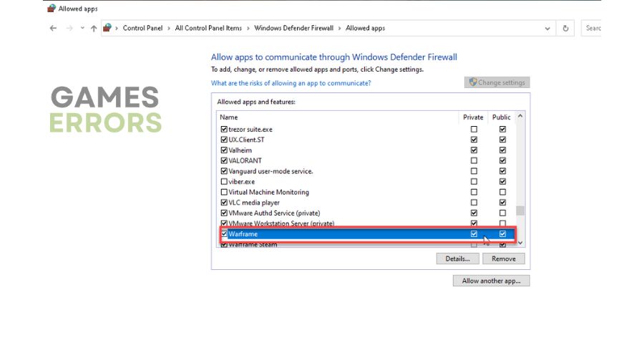Select the Allowed apps breadcrumb
644x358 pixels.
click(365, 28)
